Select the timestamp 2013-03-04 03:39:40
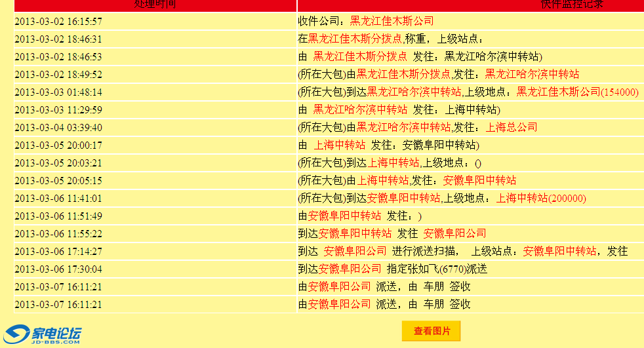 point(58,127)
